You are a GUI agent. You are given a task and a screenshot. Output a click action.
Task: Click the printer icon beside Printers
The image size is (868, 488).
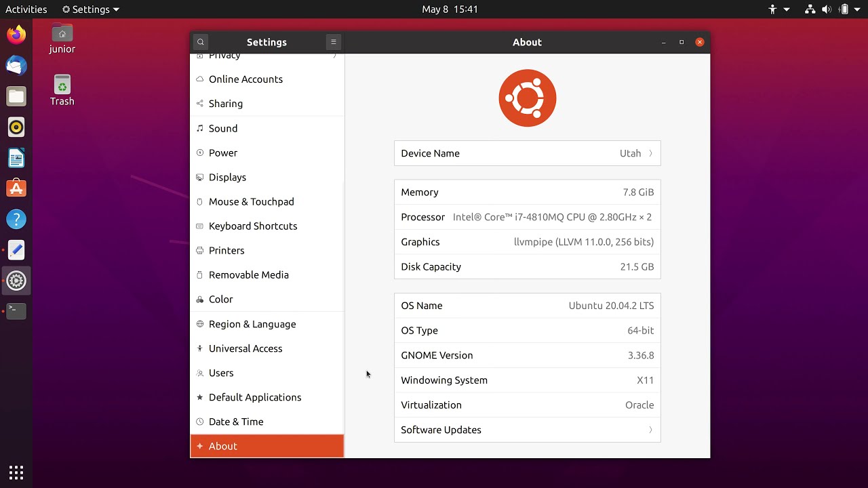click(199, 250)
